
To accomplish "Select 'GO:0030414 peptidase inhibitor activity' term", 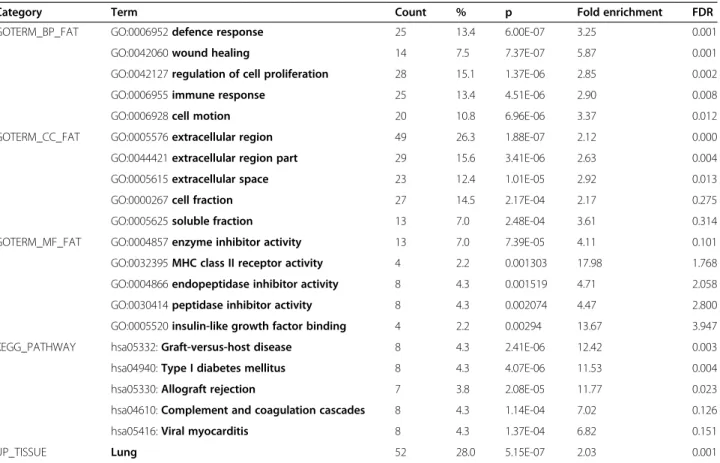I will [211, 305].
